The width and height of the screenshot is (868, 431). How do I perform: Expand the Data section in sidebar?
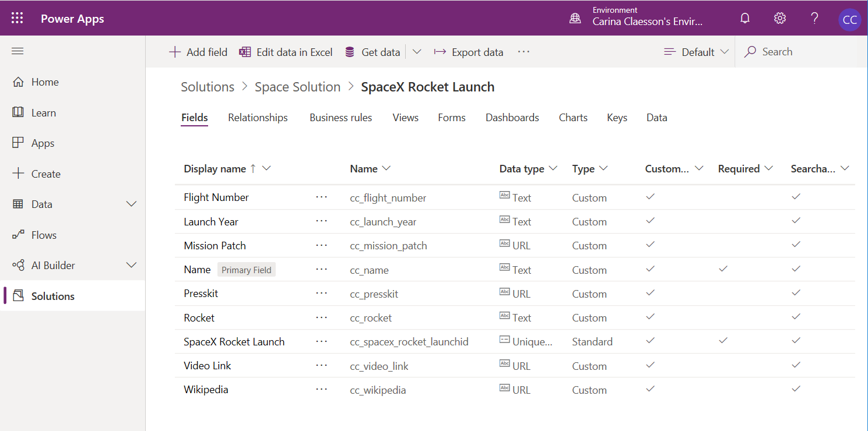(x=131, y=204)
